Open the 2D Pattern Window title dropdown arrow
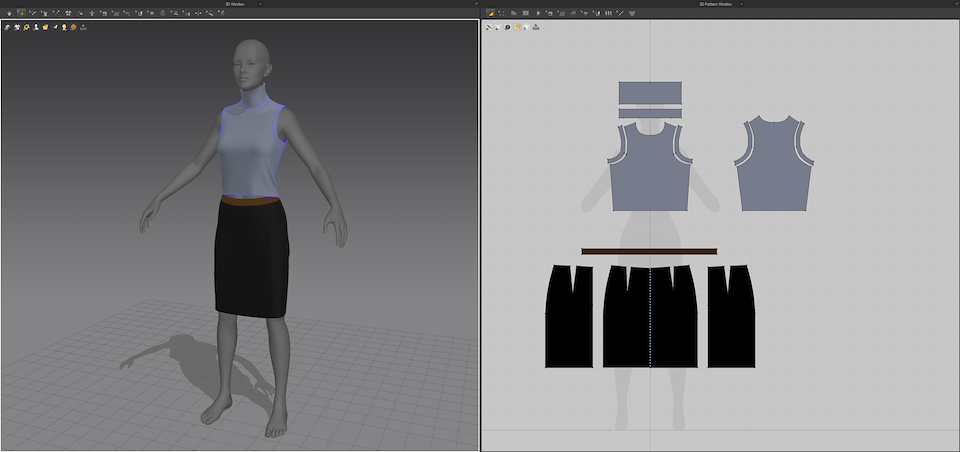 pyautogui.click(x=741, y=4)
